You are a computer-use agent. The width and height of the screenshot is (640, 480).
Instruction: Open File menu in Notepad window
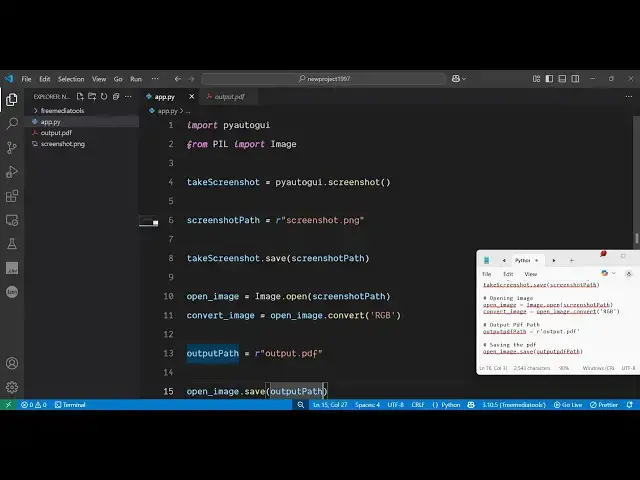[x=487, y=274]
